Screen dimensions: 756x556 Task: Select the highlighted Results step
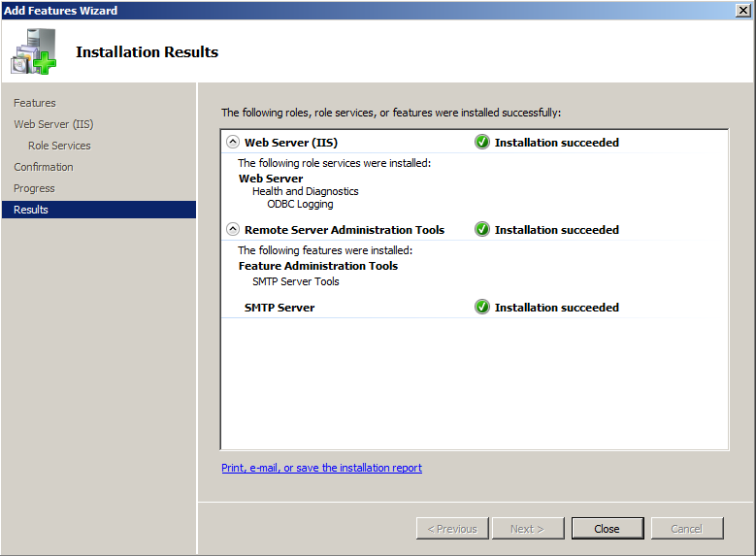(x=31, y=210)
